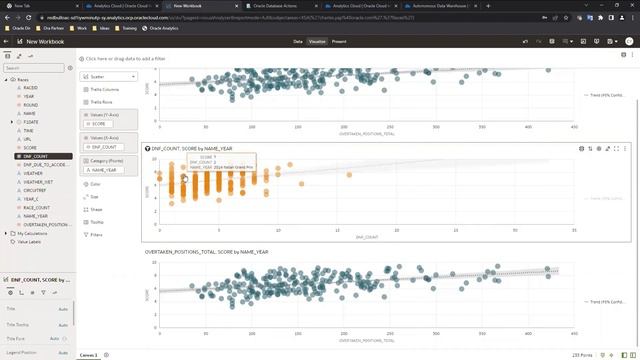640x360 pixels.
Task: Select the YEAR column
Action: coord(29,96)
